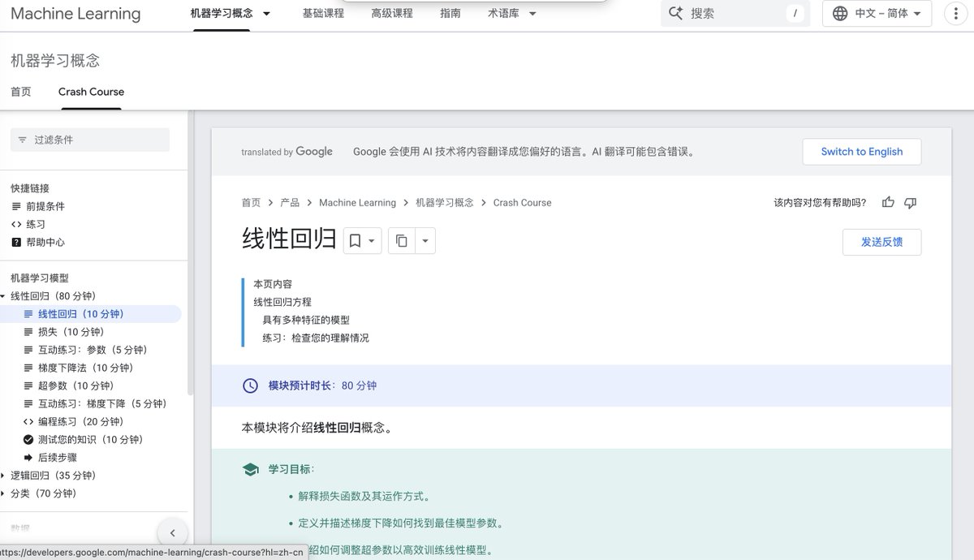Click the code icon beside 练习
This screenshot has height=560, width=974.
tap(16, 224)
